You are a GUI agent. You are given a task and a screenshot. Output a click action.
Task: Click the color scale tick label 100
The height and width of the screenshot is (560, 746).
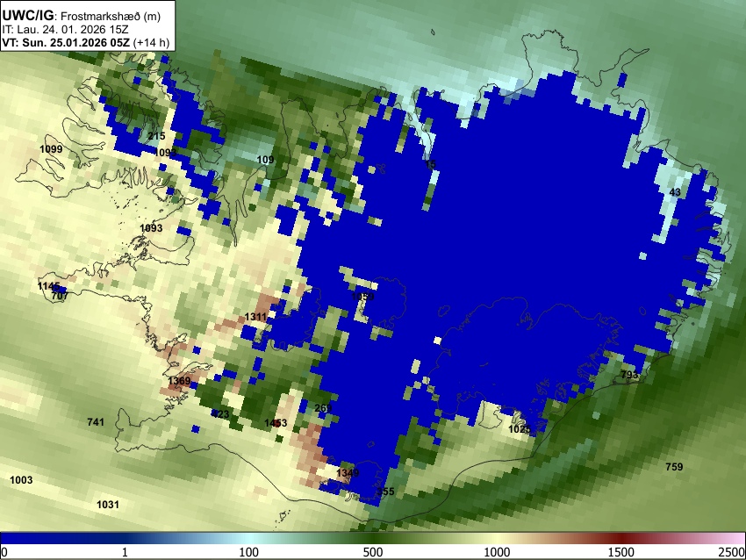coord(248,552)
